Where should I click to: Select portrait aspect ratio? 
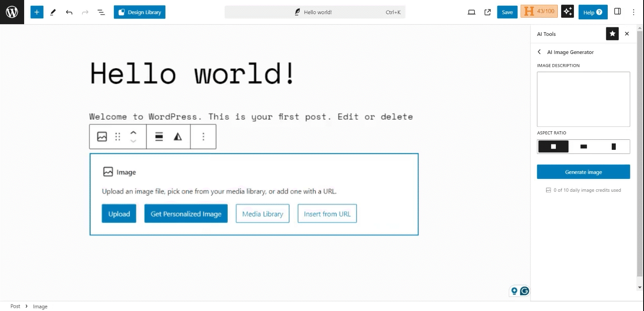[614, 147]
